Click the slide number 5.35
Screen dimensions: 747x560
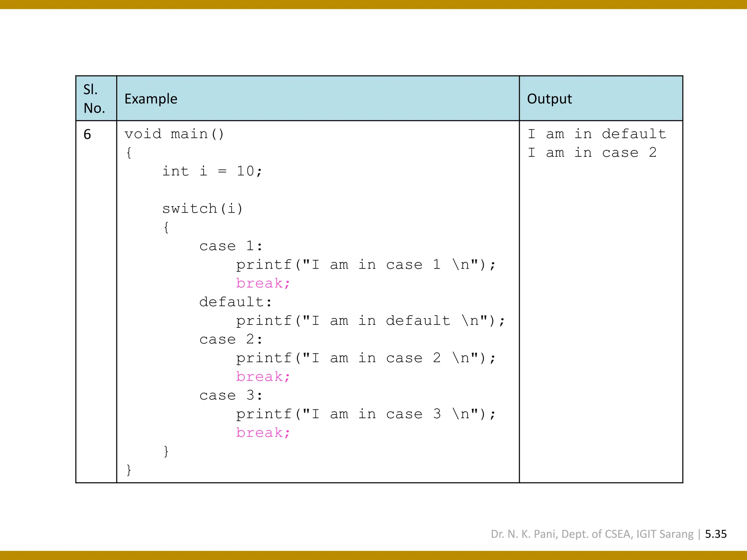(716, 534)
